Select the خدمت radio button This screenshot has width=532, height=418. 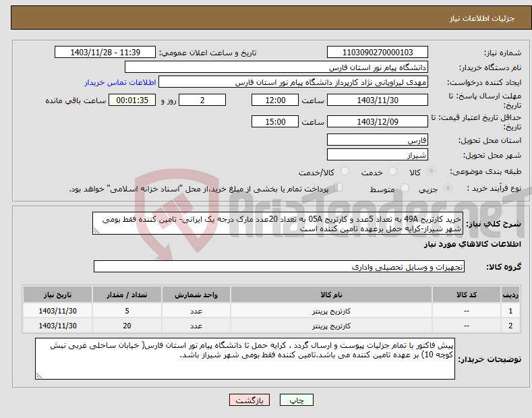392,171
